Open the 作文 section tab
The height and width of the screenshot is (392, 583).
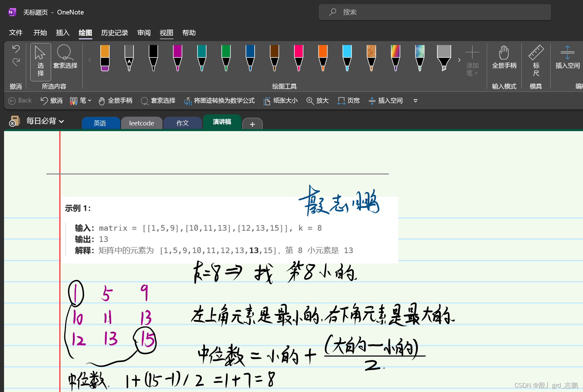183,123
